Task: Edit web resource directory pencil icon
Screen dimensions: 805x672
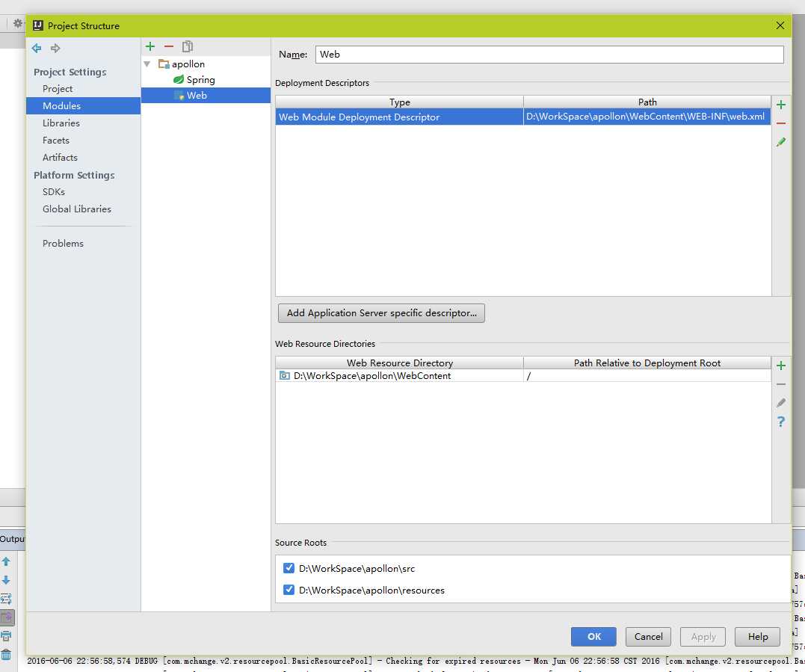Action: 781,403
